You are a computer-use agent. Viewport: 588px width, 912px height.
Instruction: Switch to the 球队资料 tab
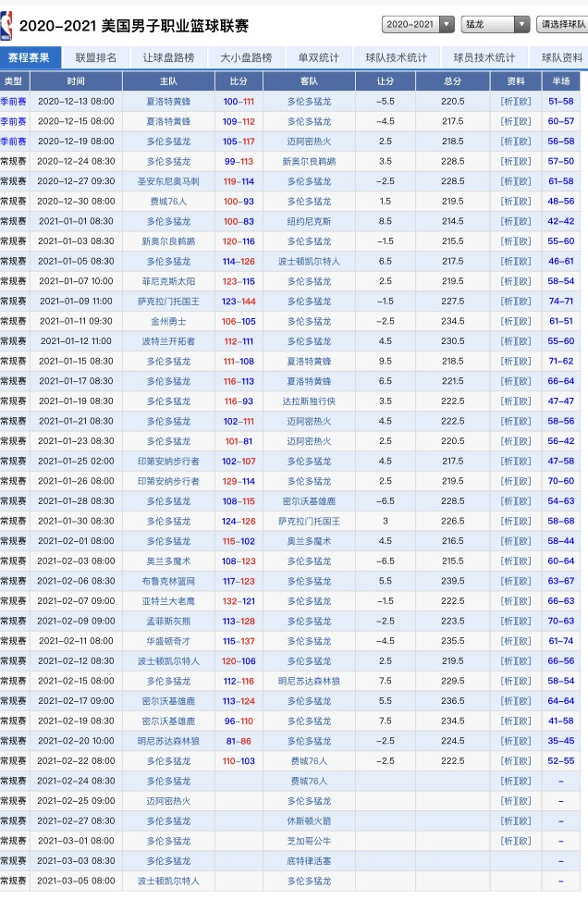coord(561,57)
